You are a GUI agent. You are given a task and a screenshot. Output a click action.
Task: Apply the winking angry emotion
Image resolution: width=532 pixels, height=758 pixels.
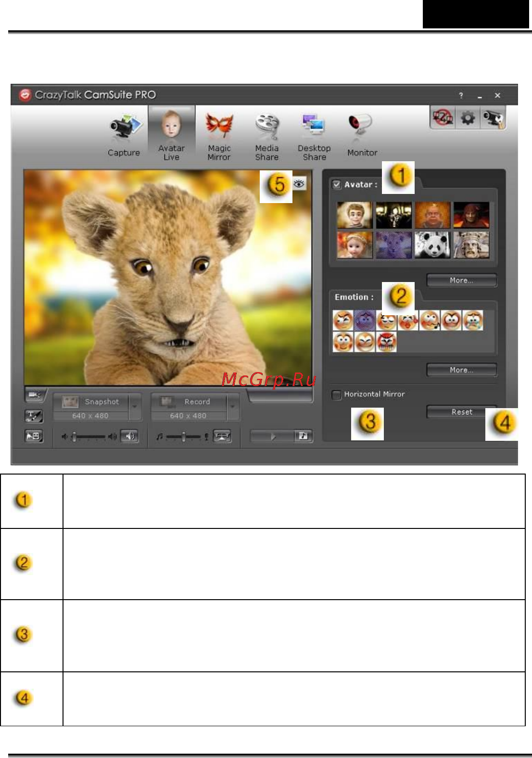click(343, 321)
